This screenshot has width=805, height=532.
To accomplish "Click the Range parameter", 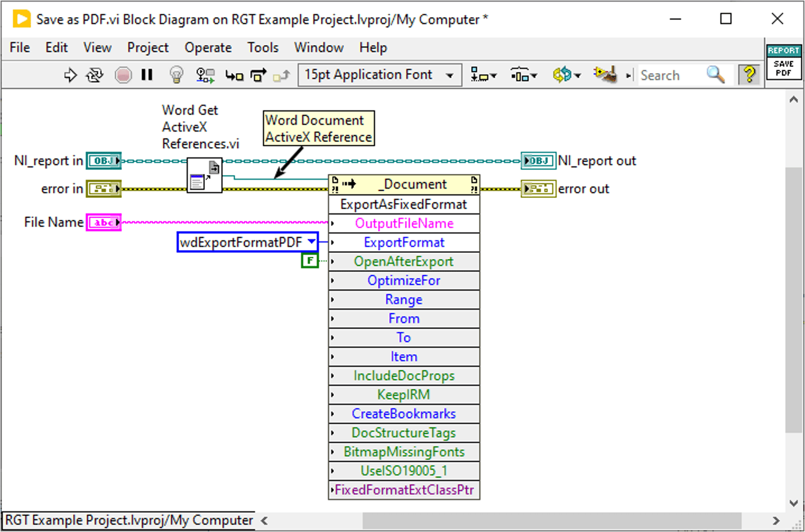I will pyautogui.click(x=404, y=299).
